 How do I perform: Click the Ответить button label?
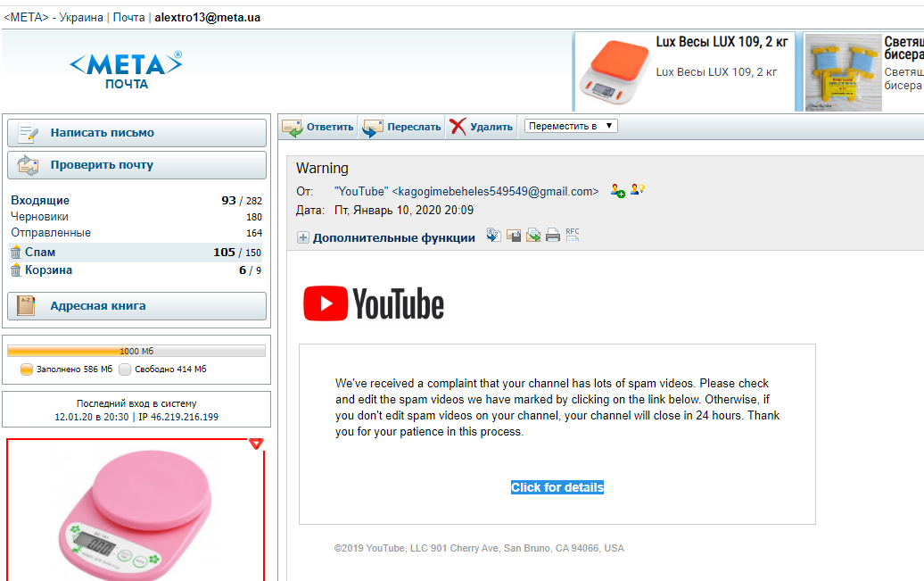[x=330, y=127]
